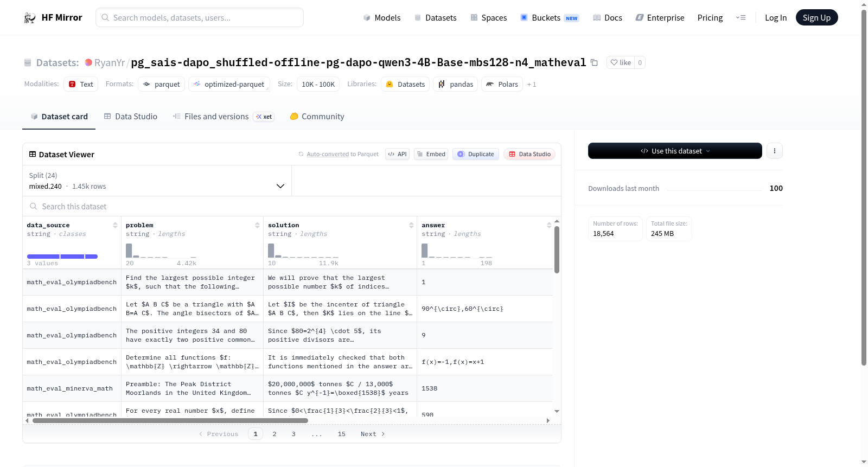Screen dimensions: 868x467
Task: Click the answer lengths histogram
Action: [x=457, y=250]
